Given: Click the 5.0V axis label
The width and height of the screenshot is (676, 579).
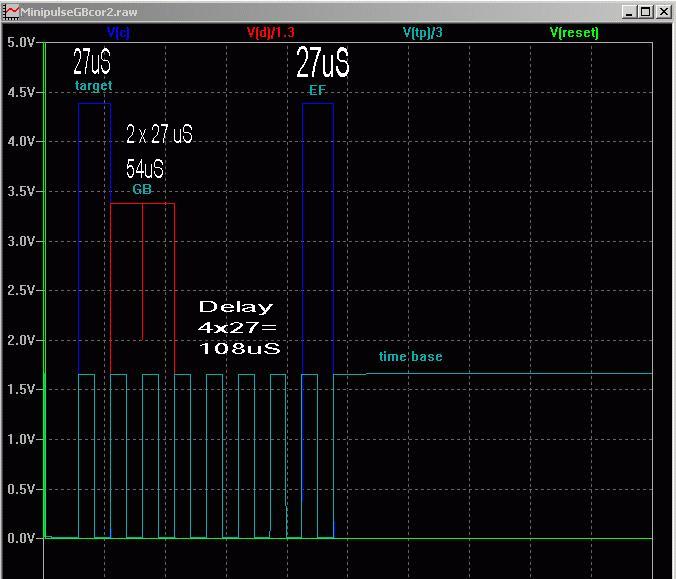Looking at the screenshot, I should click(21, 42).
